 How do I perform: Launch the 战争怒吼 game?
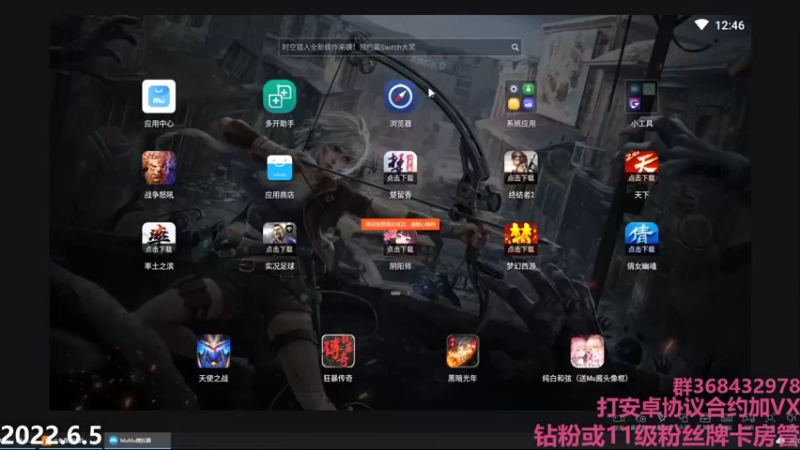(x=159, y=167)
